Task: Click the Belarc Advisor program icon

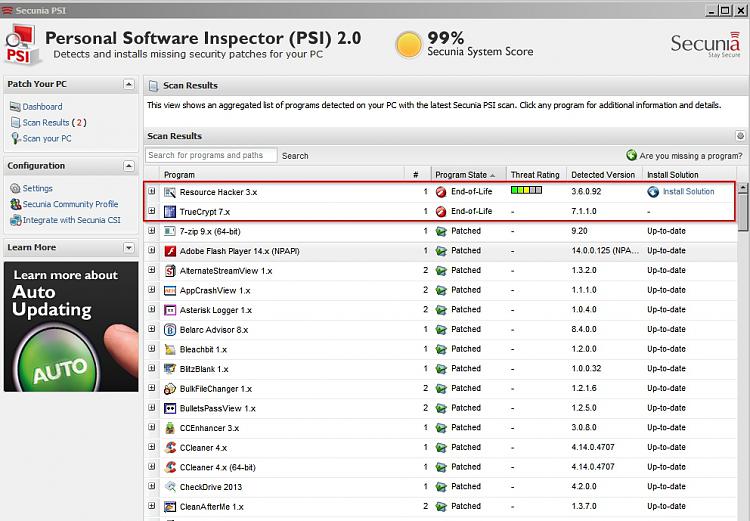Action: tap(170, 330)
